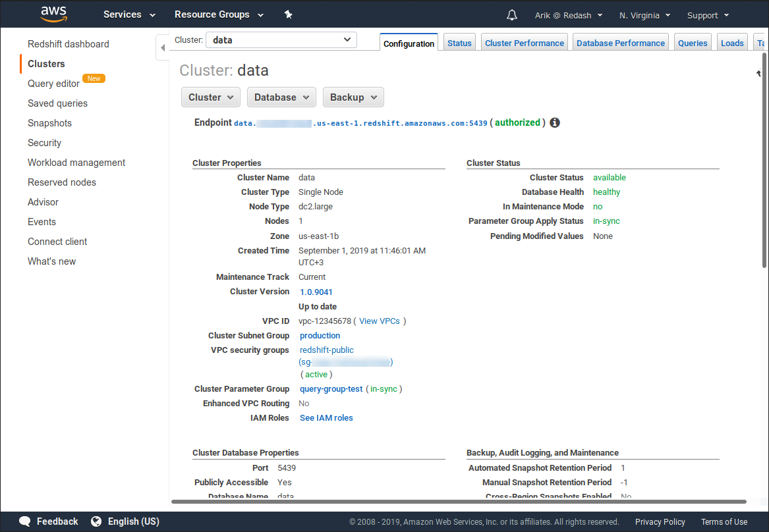Switch to the Status tab
The width and height of the screenshot is (769, 532).
click(459, 43)
